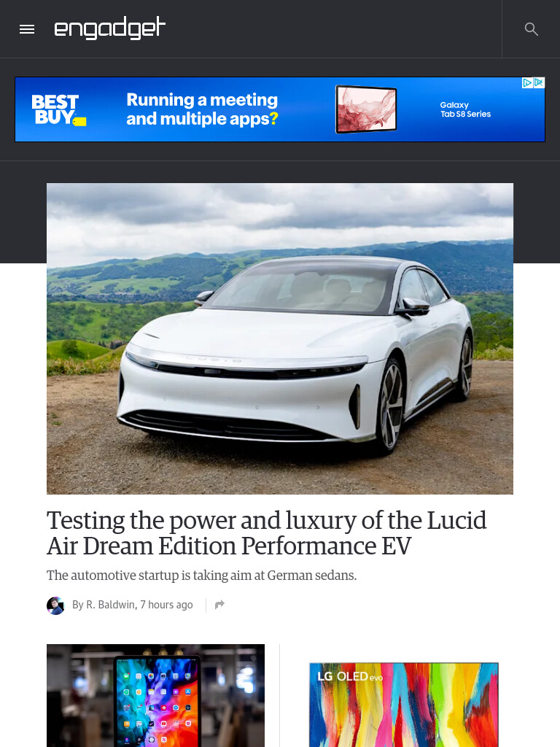Click 'Running a meeting and multiple apps?' ad text
The width and height of the screenshot is (560, 747).
[203, 109]
